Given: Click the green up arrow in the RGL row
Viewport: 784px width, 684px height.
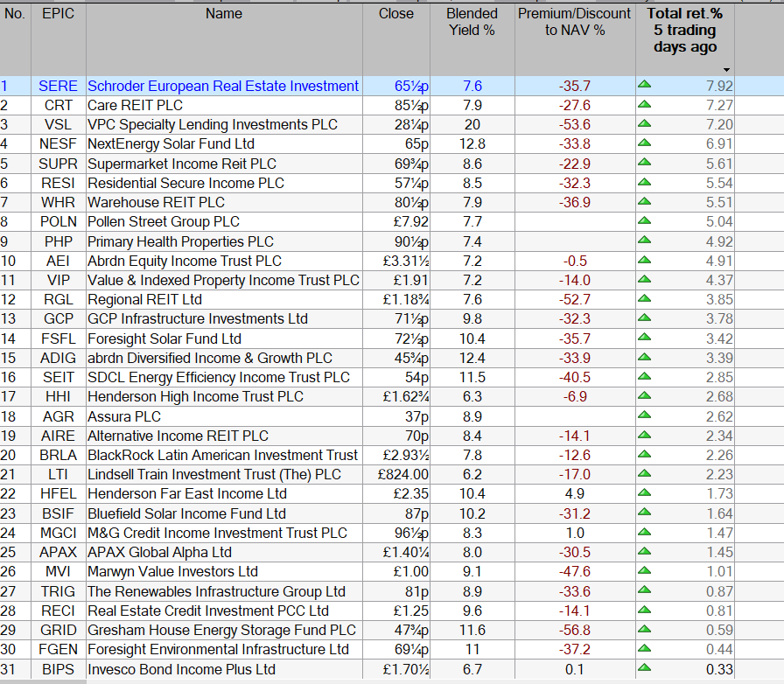Looking at the screenshot, I should click(x=645, y=298).
